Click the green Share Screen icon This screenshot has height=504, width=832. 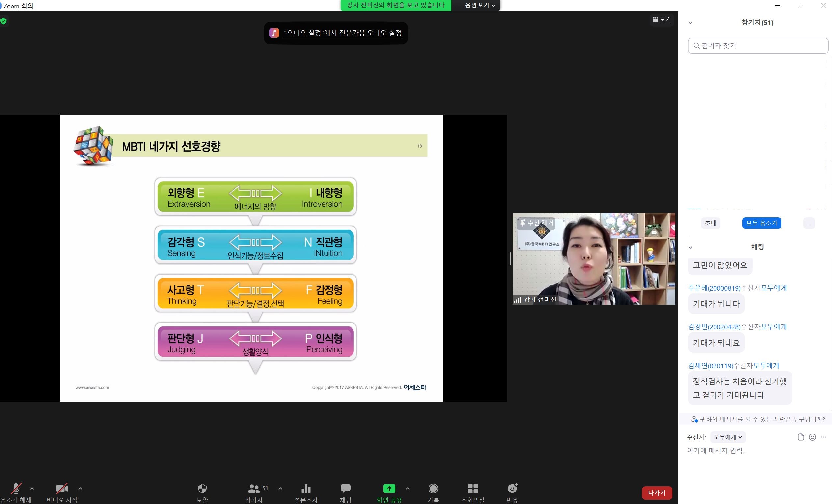(389, 489)
